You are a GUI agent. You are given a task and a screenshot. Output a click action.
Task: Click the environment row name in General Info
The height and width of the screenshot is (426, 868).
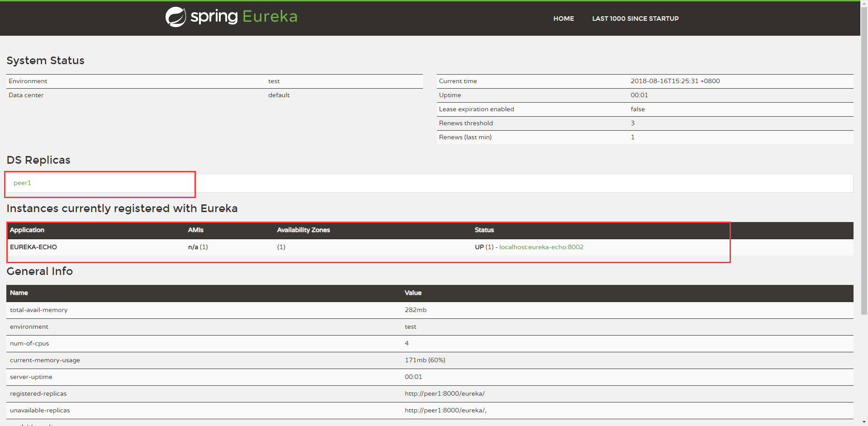click(x=29, y=327)
